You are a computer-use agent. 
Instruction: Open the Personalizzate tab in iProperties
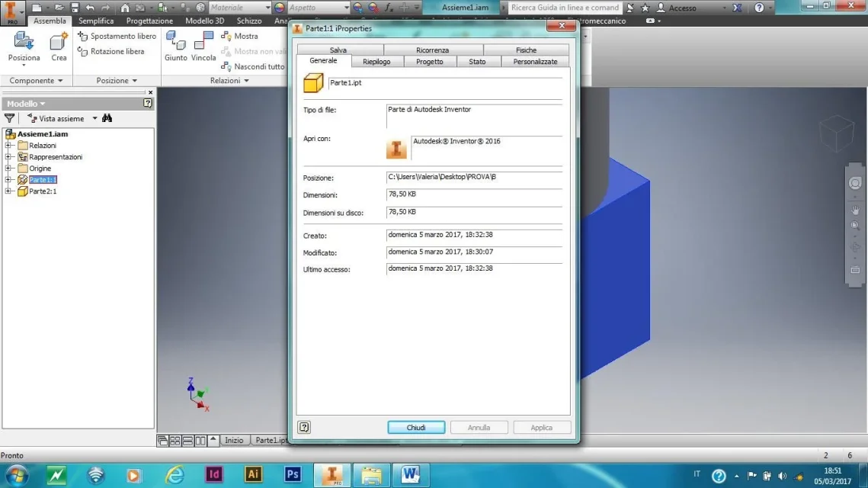(x=535, y=62)
